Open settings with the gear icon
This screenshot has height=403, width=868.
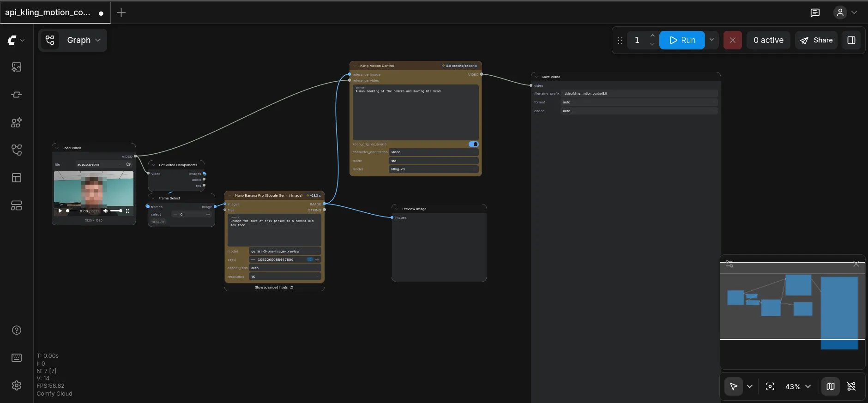pos(17,385)
